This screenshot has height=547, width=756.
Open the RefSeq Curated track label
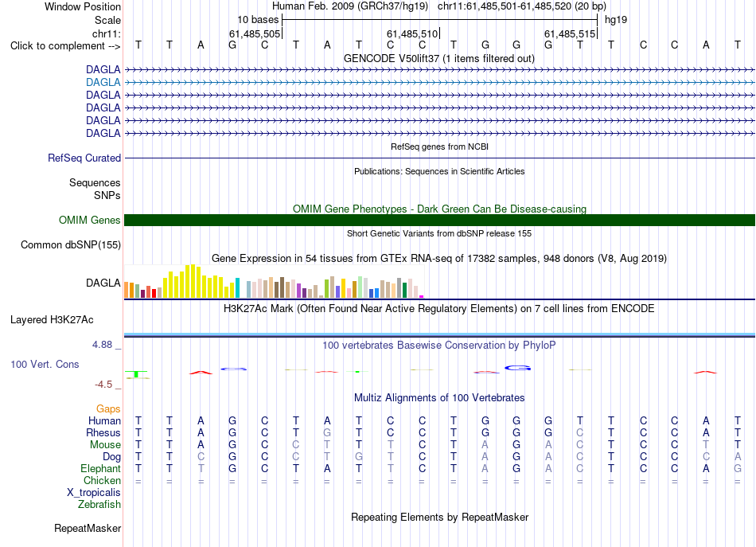tap(84, 158)
